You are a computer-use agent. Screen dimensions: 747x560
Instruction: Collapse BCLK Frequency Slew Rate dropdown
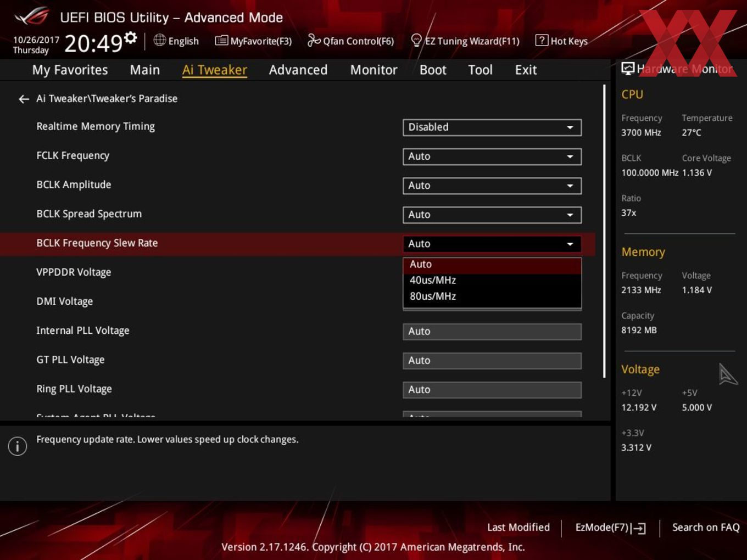[x=492, y=244]
